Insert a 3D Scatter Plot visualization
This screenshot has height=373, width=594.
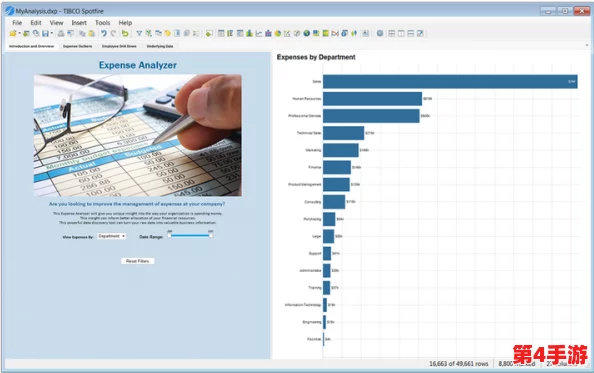click(297, 33)
